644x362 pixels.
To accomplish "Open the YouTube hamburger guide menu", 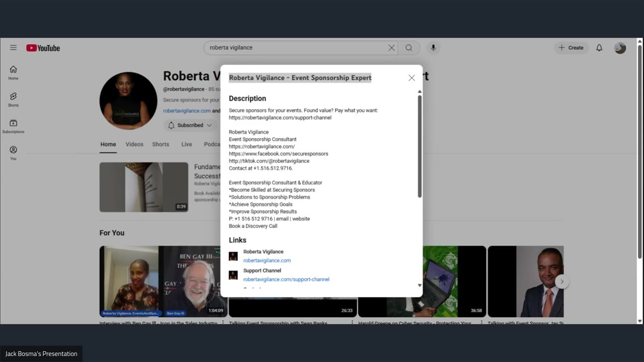I will [13, 48].
